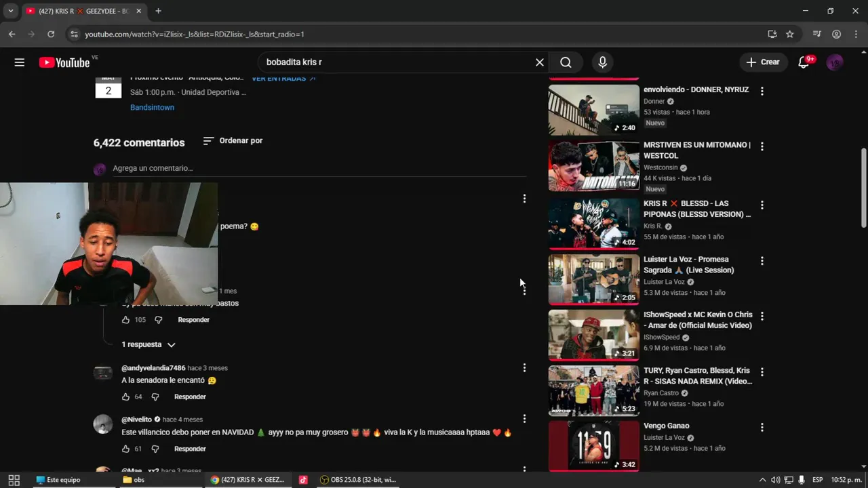
Task: Show hidden system tray icons
Action: (762, 480)
